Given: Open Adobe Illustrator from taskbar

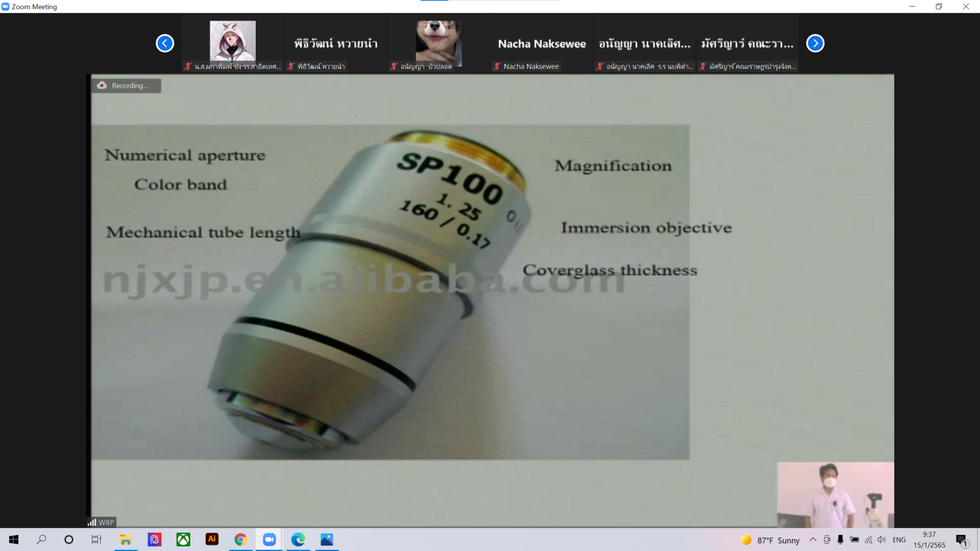Looking at the screenshot, I should point(212,539).
